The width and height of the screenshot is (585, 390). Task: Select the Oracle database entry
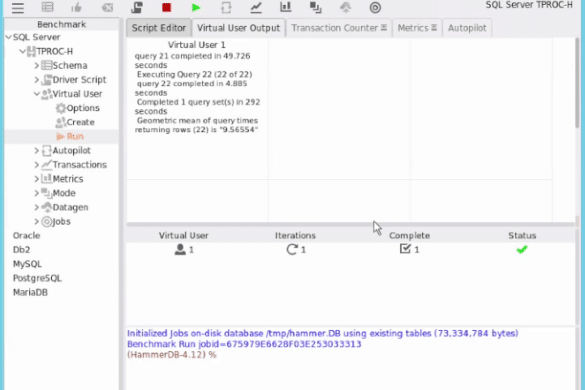[26, 235]
